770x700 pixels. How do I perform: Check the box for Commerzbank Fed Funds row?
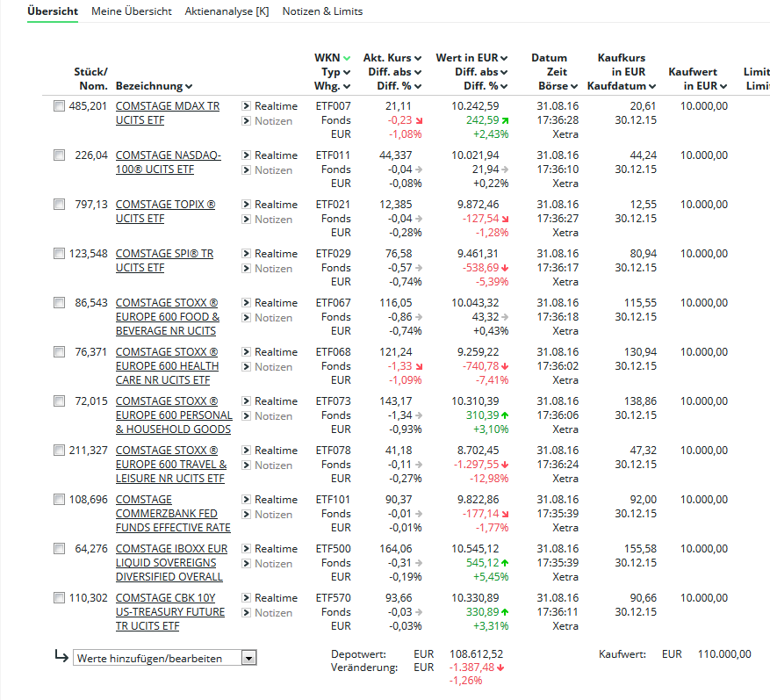point(59,500)
